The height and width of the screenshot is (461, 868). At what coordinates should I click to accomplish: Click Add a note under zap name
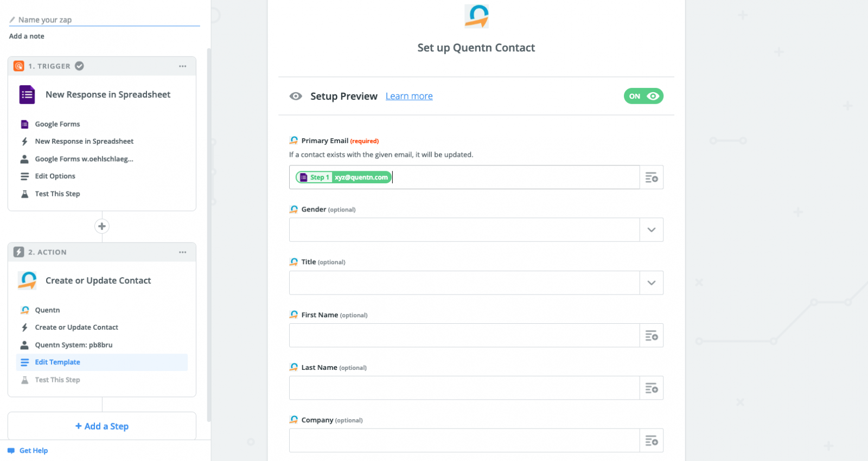click(27, 36)
